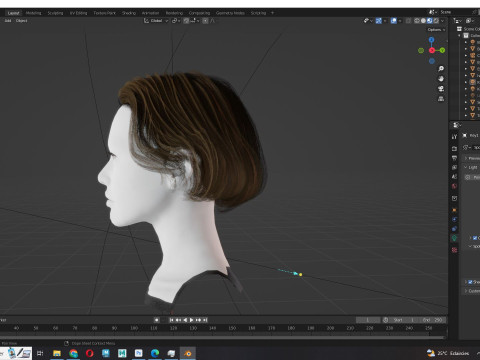Open the Geometry Nodes workspace tab

pyautogui.click(x=230, y=13)
